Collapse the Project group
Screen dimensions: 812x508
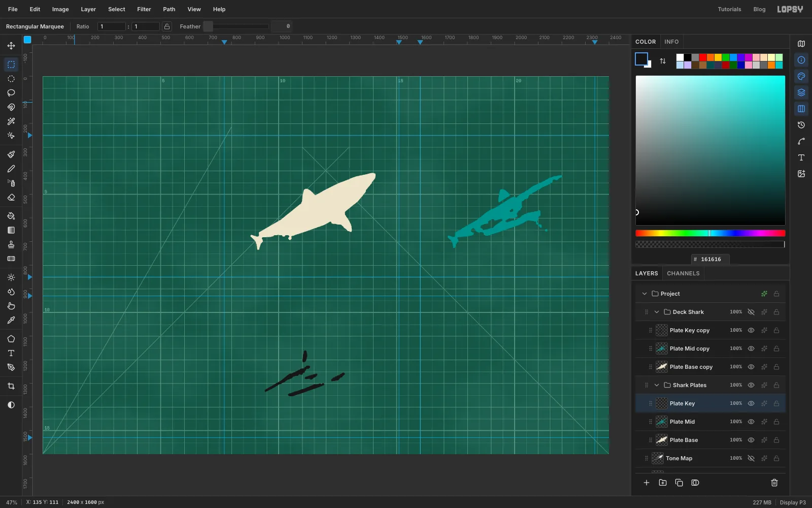point(645,294)
